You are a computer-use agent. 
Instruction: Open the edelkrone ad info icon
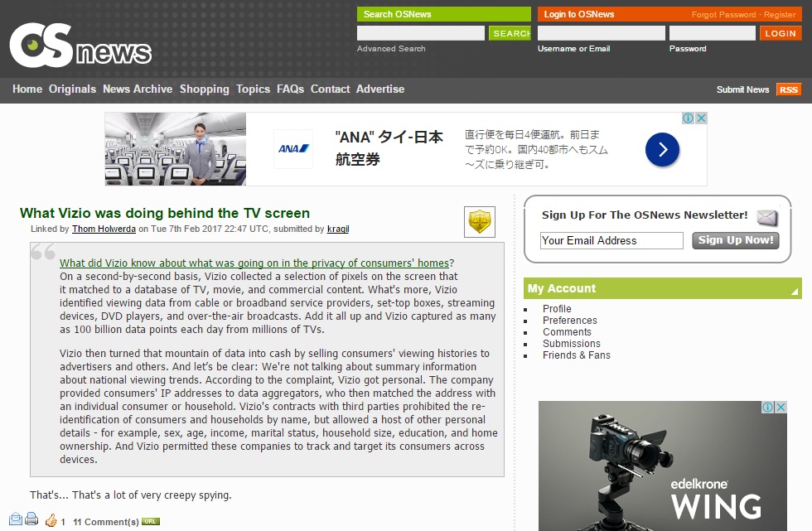tap(768, 407)
